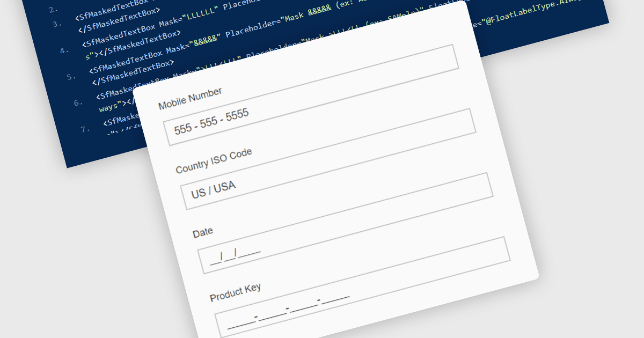Select code line number 5
The image size is (644, 338).
[71, 77]
